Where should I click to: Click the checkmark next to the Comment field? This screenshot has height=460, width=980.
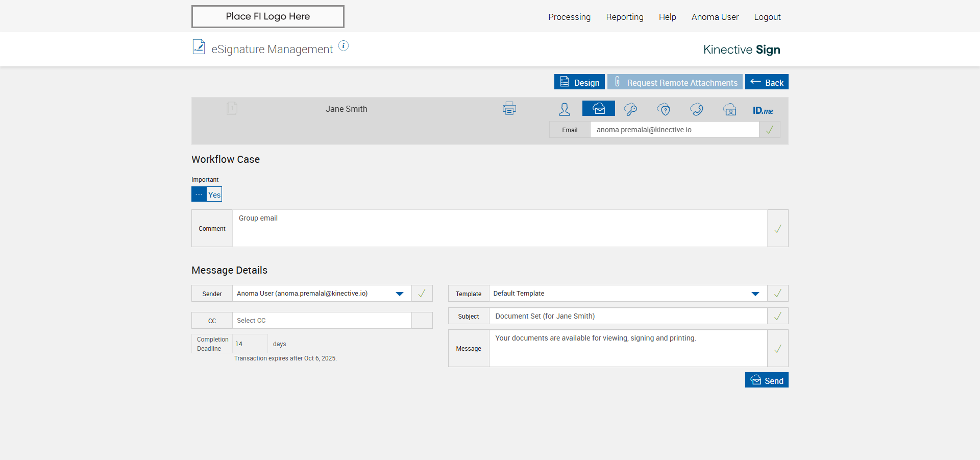(777, 228)
